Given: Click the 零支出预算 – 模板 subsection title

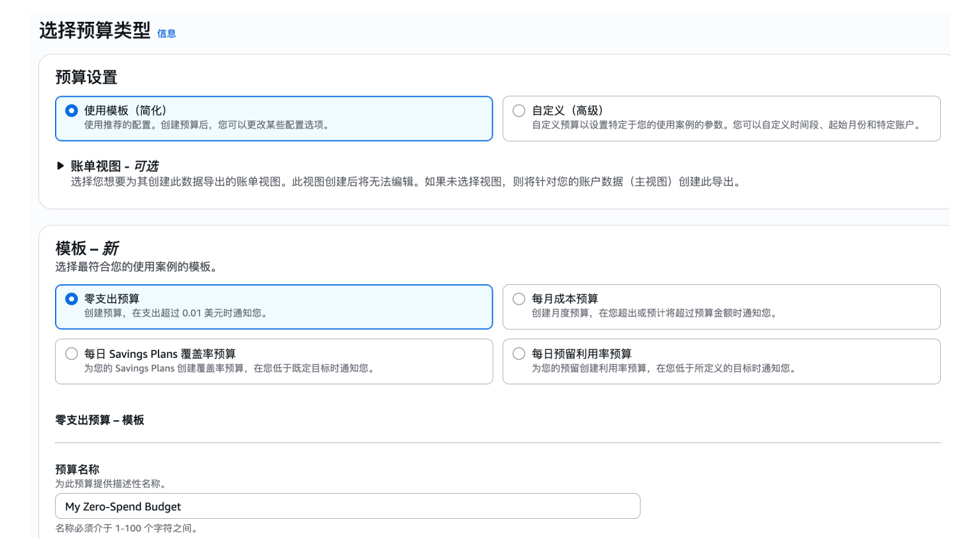Looking at the screenshot, I should (x=99, y=420).
